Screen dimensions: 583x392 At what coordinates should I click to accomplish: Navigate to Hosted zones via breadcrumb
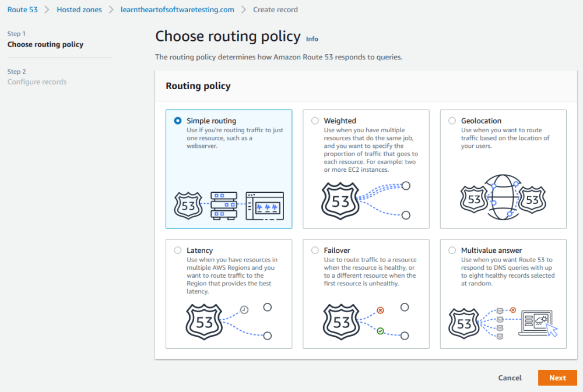[x=79, y=9]
